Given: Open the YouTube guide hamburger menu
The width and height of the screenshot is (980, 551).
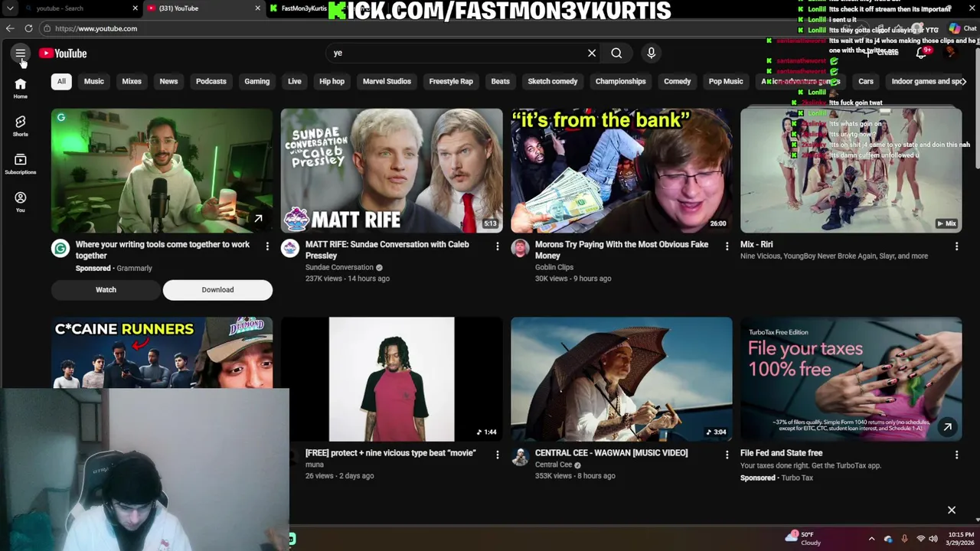Looking at the screenshot, I should [21, 54].
